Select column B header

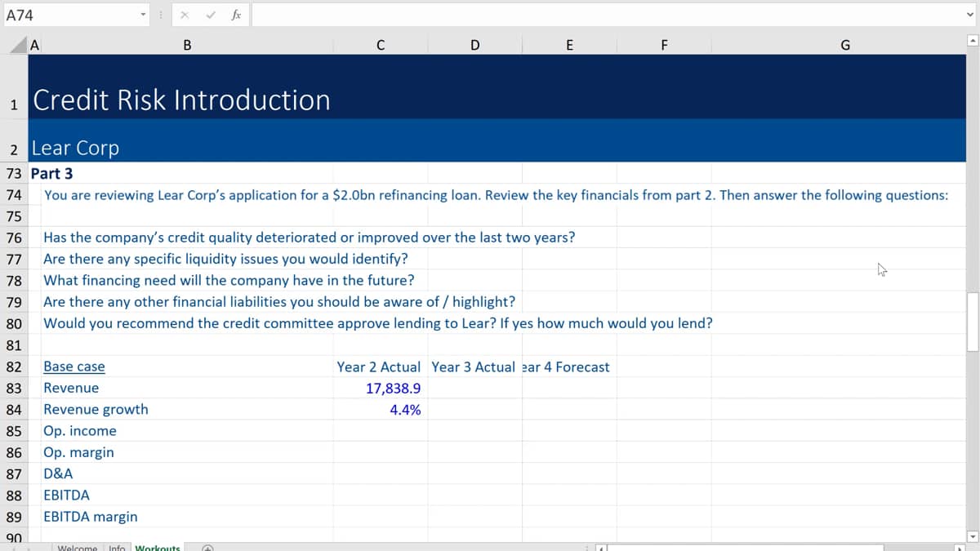click(187, 46)
